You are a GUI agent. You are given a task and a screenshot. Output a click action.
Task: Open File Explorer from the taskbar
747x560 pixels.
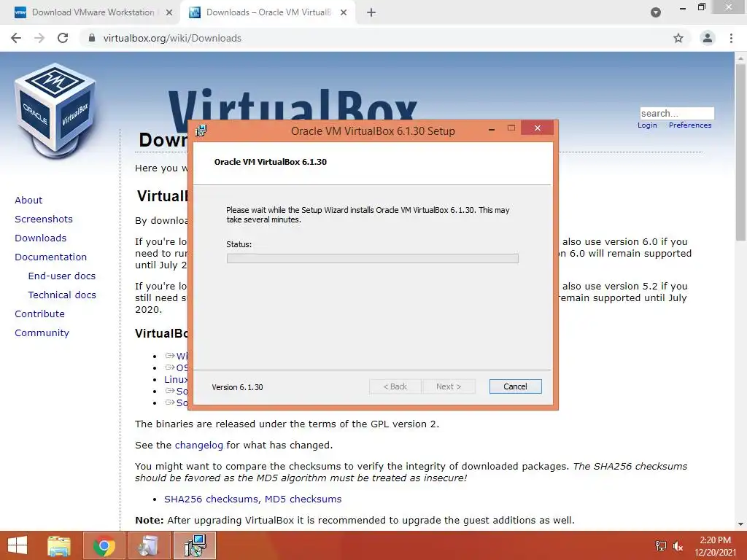pos(59,545)
